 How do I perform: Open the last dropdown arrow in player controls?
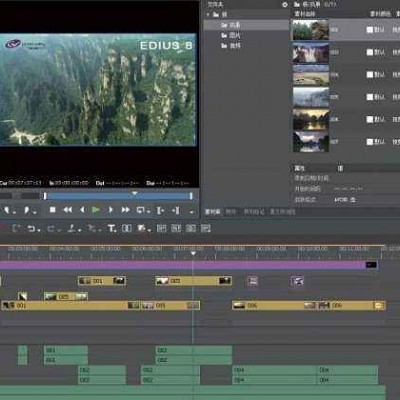[x=192, y=211]
